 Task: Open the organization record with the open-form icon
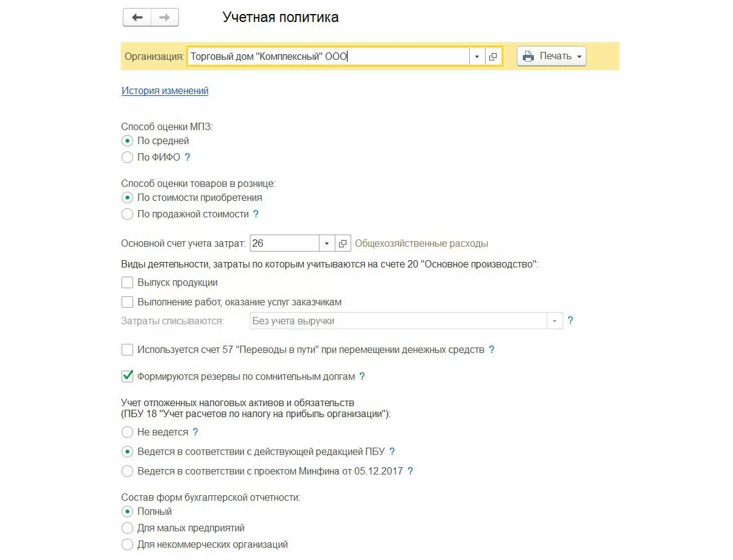coord(493,57)
